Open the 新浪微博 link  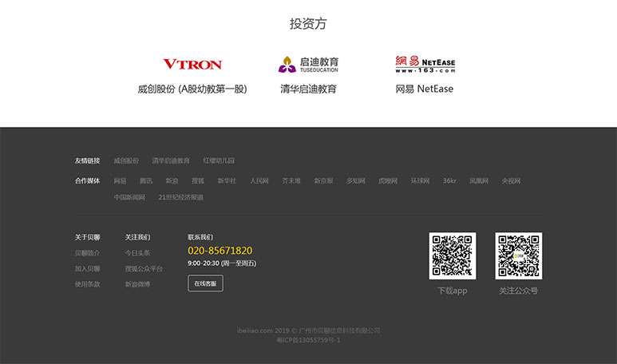[x=137, y=284]
